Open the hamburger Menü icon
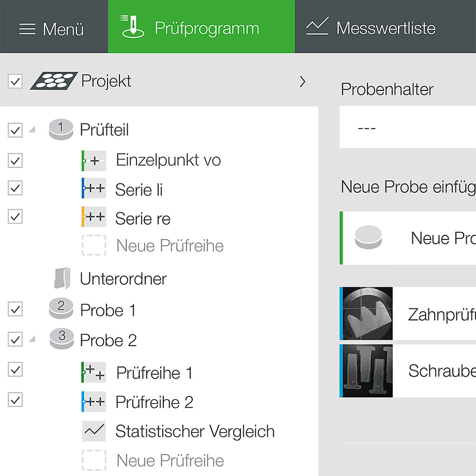Image resolution: width=476 pixels, height=476 pixels. [27, 29]
